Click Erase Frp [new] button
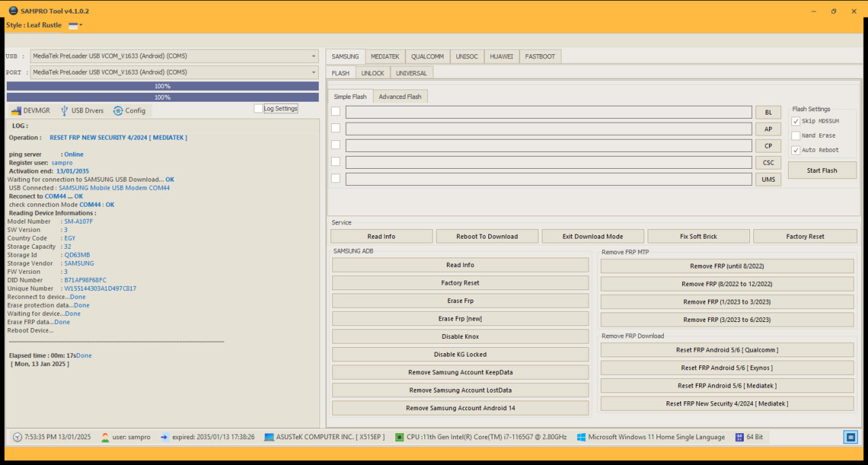The image size is (868, 465). [460, 319]
